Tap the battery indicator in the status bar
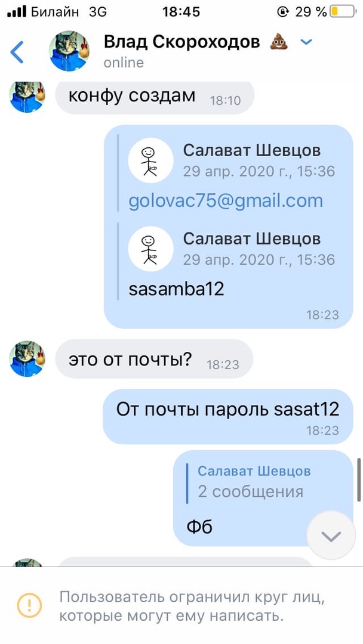This screenshot has height=644, width=363. [x=343, y=11]
